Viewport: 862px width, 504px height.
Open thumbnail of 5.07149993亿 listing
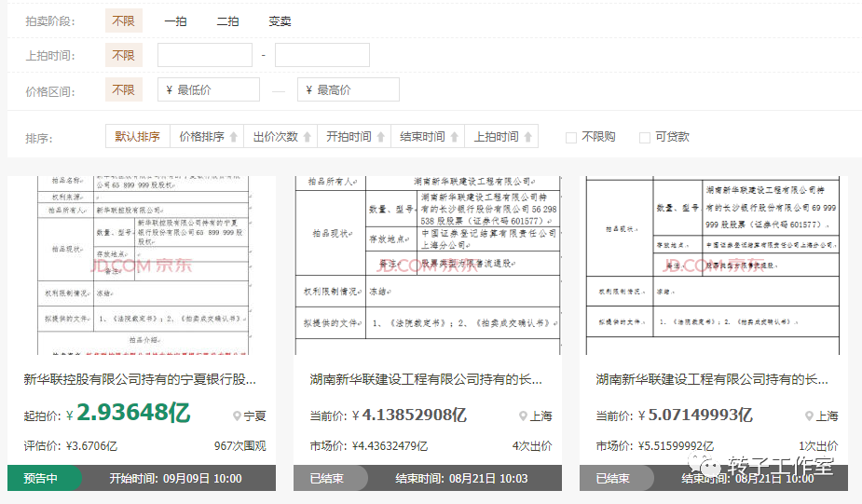click(x=714, y=266)
